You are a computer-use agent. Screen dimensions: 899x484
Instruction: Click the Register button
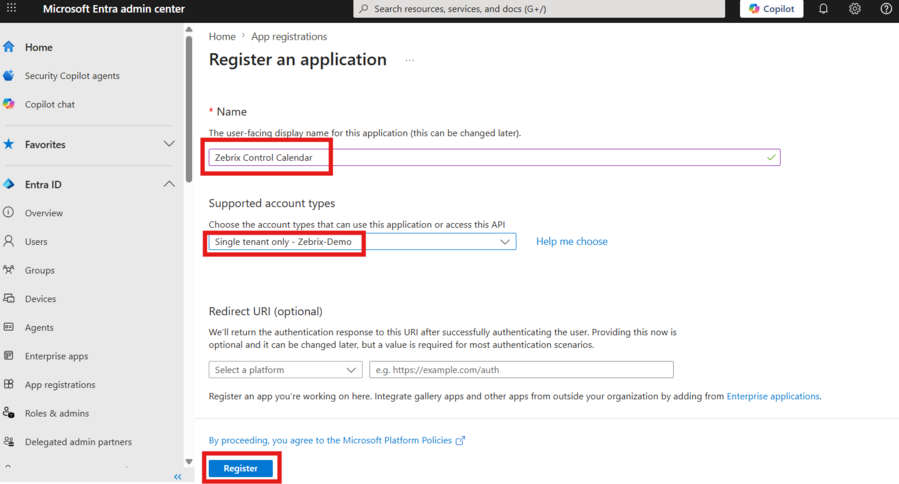coord(241,469)
